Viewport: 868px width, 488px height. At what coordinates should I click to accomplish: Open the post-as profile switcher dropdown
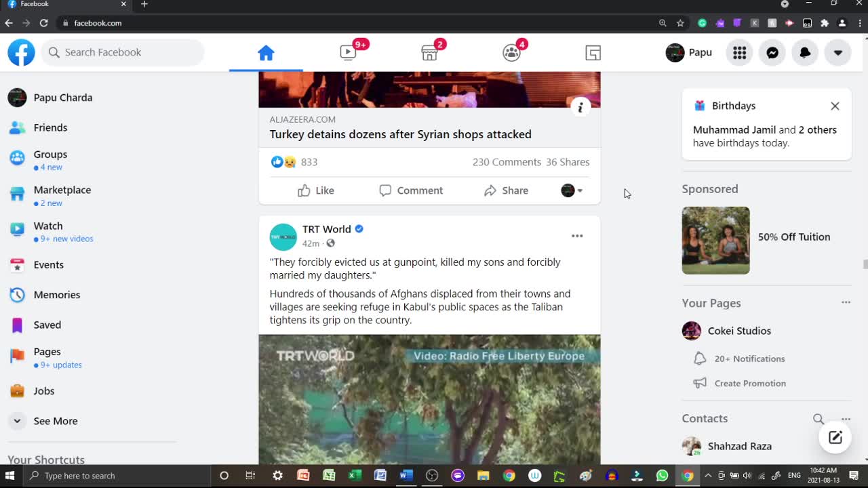pyautogui.click(x=572, y=190)
